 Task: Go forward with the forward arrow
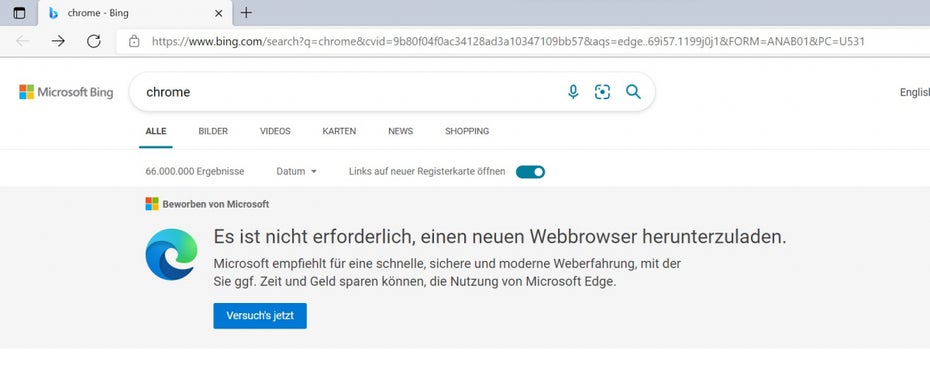tap(58, 41)
